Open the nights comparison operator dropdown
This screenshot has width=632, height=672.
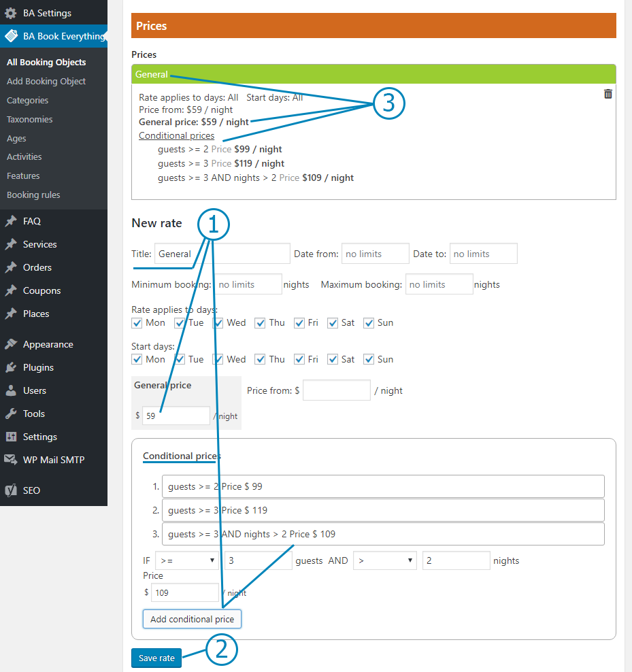385,560
